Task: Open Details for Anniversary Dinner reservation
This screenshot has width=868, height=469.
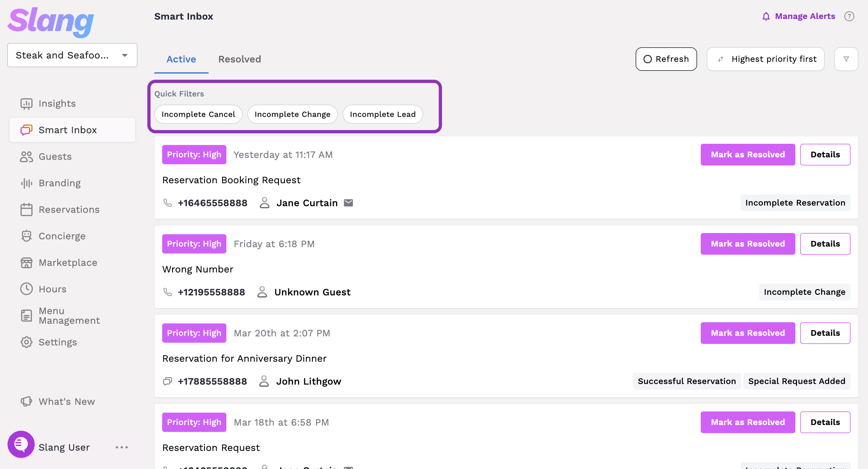Action: click(x=825, y=333)
